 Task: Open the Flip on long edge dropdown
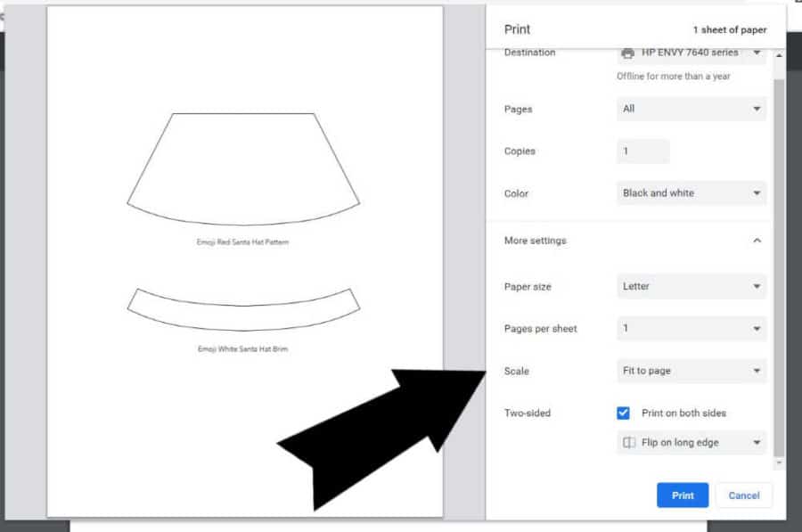click(691, 443)
